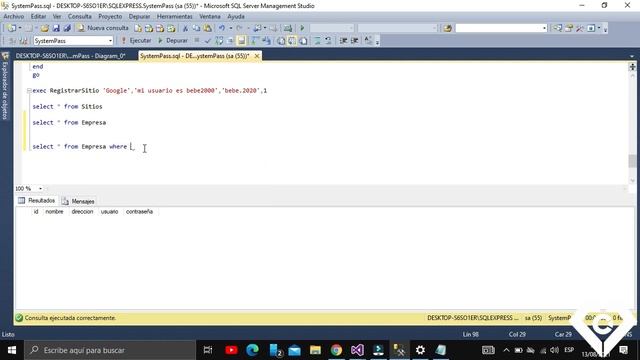The width and height of the screenshot is (640, 360).
Task: Open the SystemPass database dropdown
Action: 110,41
